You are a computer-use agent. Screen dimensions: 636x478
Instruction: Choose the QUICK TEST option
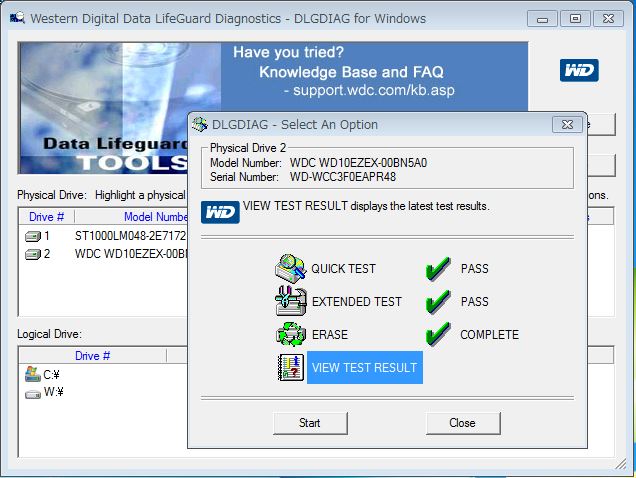point(343,269)
